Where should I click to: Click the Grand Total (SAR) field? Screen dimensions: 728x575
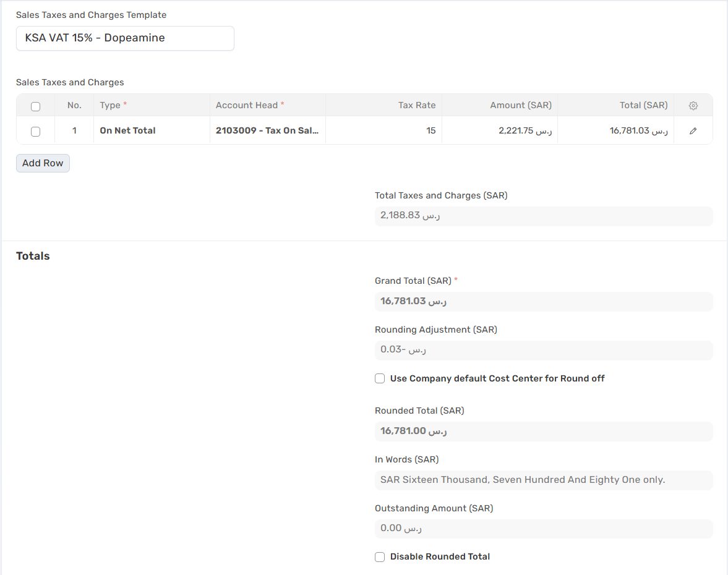(x=543, y=301)
